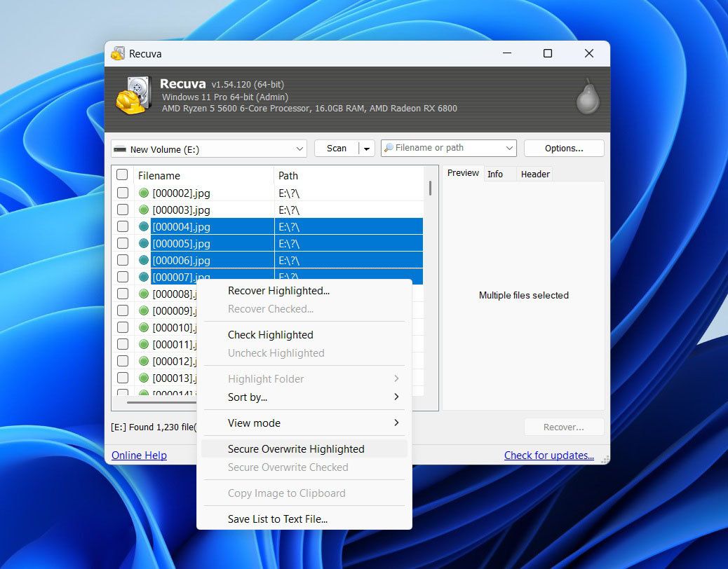Screen dimensions: 728x569
Task: Choose Secure Overwrite Highlighted from the menu
Action: tap(296, 448)
